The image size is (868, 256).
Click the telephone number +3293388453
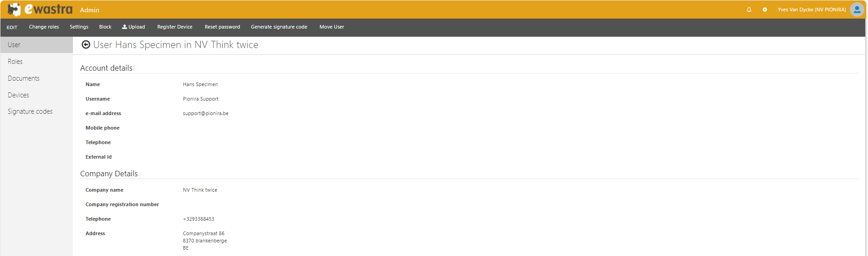tap(198, 219)
